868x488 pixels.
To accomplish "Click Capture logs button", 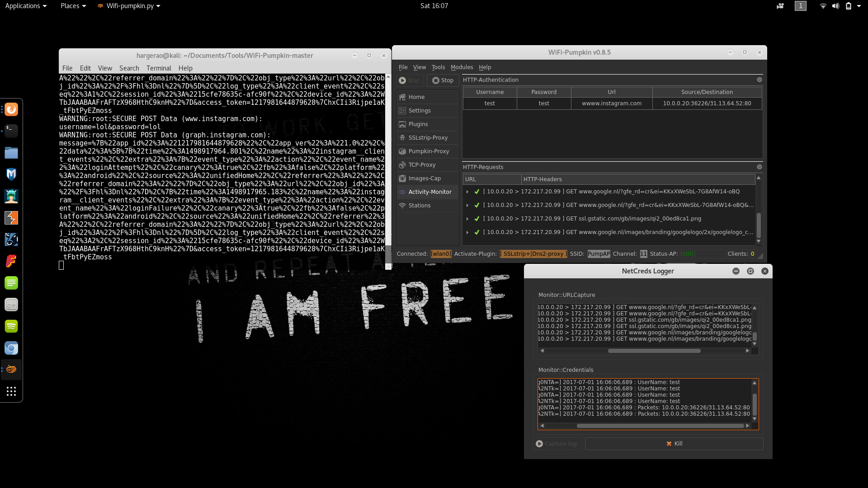I will (557, 444).
